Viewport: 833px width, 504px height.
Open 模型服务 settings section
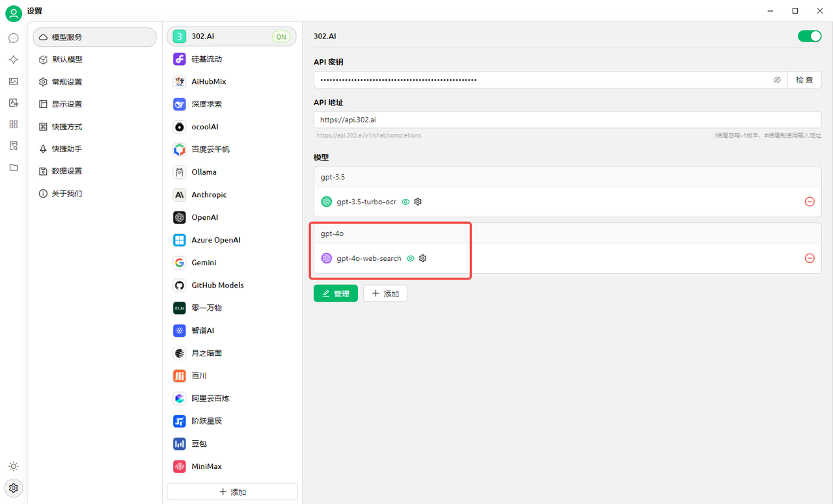coord(95,37)
